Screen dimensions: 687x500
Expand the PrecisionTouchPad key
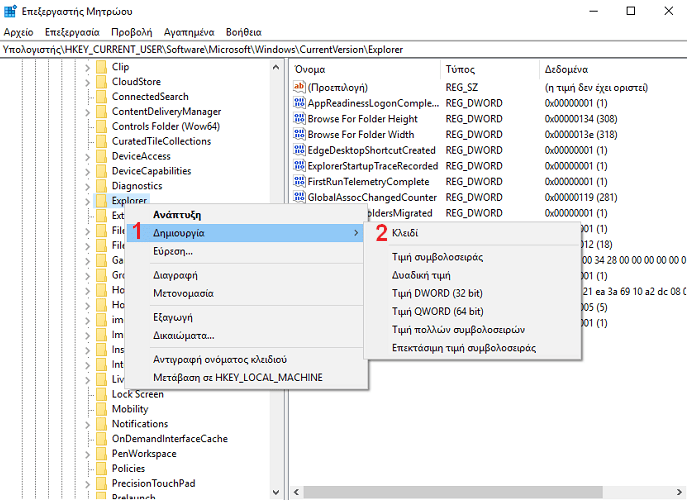pyautogui.click(x=87, y=484)
